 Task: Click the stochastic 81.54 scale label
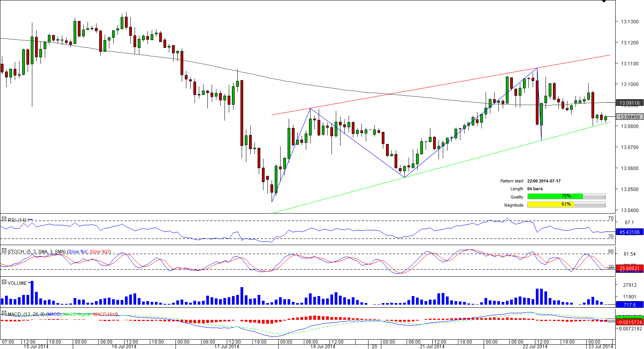click(630, 254)
